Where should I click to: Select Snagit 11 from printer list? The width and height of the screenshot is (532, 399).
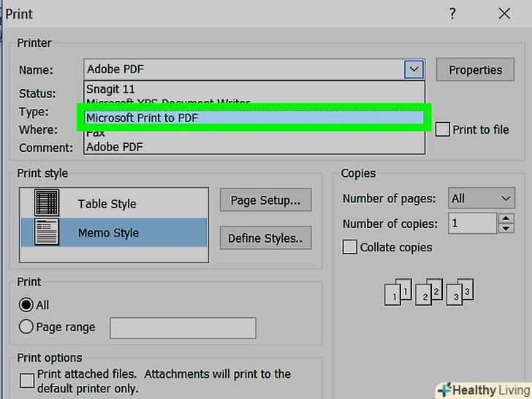point(254,89)
